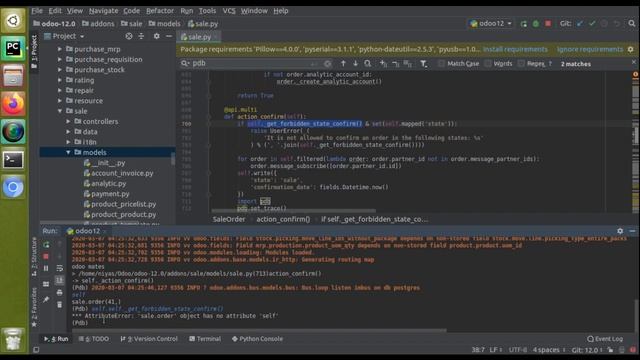Open the Chromium dock icon
The width and height of the screenshot is (640, 360).
coord(13,187)
